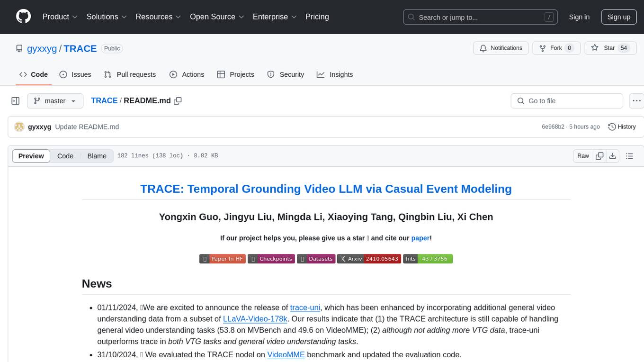The height and width of the screenshot is (362, 644).
Task: Open the Security tab
Action: (x=286, y=74)
